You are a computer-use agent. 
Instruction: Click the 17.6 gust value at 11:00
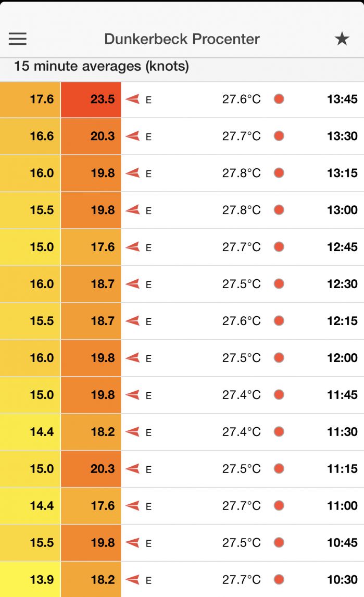91,506
